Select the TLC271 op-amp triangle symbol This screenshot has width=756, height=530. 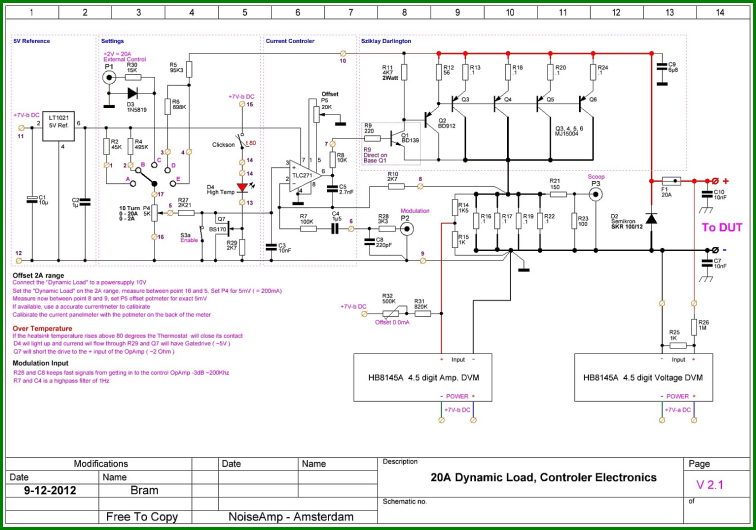pyautogui.click(x=305, y=176)
